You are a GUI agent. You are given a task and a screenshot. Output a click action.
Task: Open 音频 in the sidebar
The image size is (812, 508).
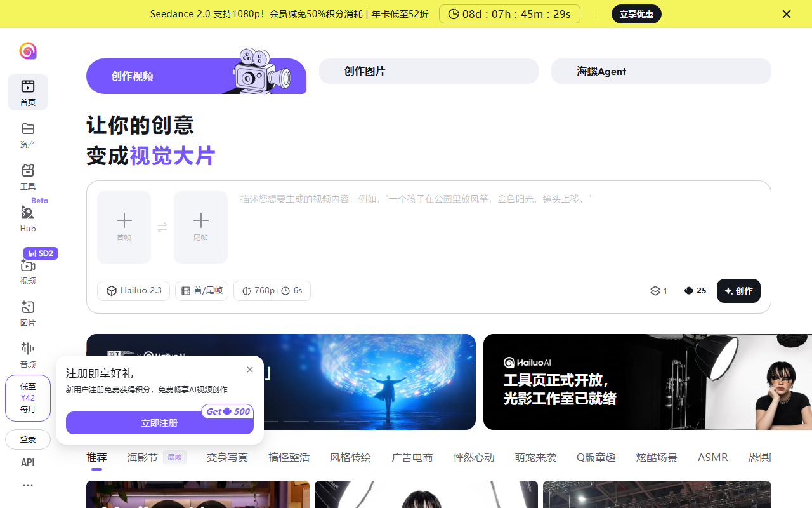tap(28, 354)
